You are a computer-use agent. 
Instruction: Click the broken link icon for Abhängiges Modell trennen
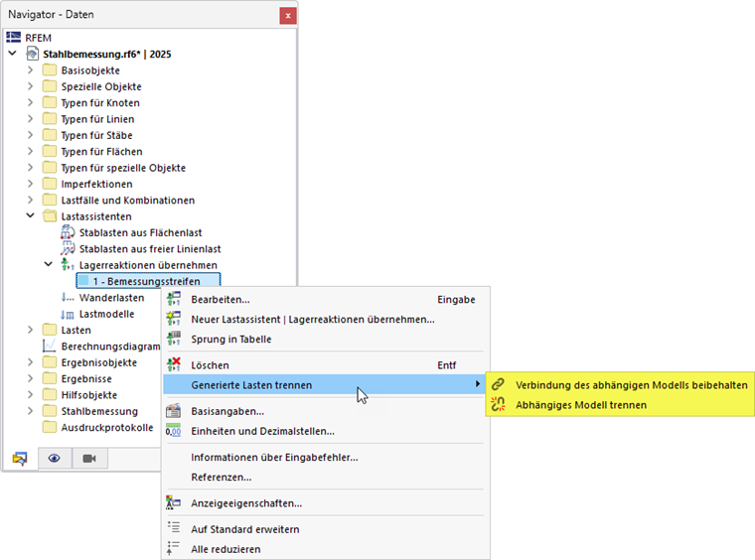(x=498, y=404)
